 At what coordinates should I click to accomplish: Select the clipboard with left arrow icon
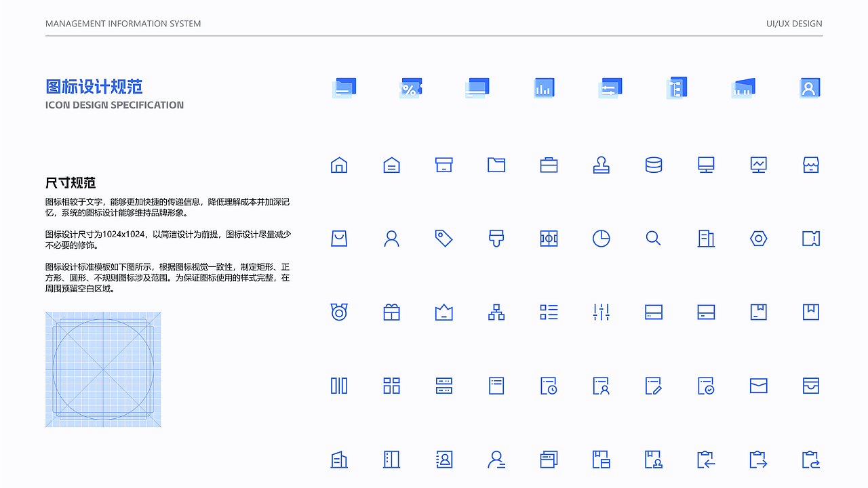click(706, 460)
